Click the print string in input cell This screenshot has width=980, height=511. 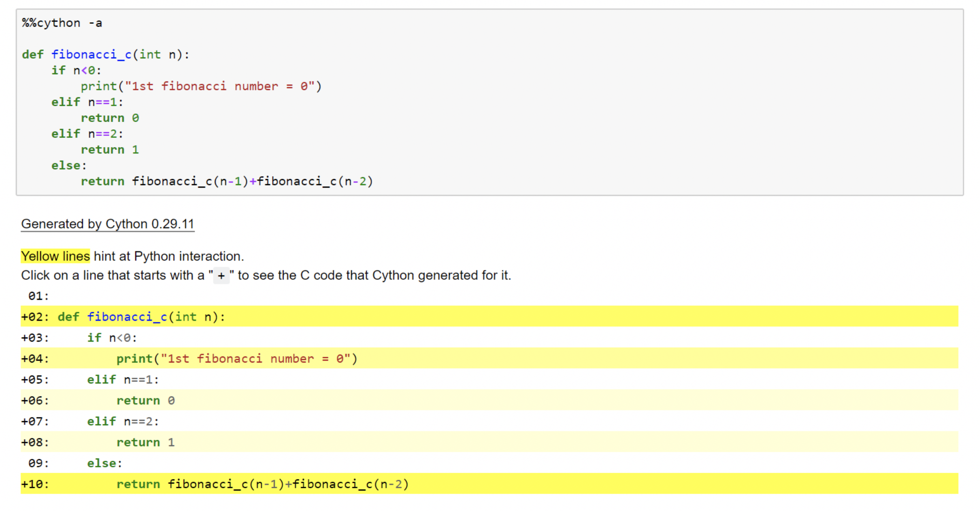pos(222,86)
